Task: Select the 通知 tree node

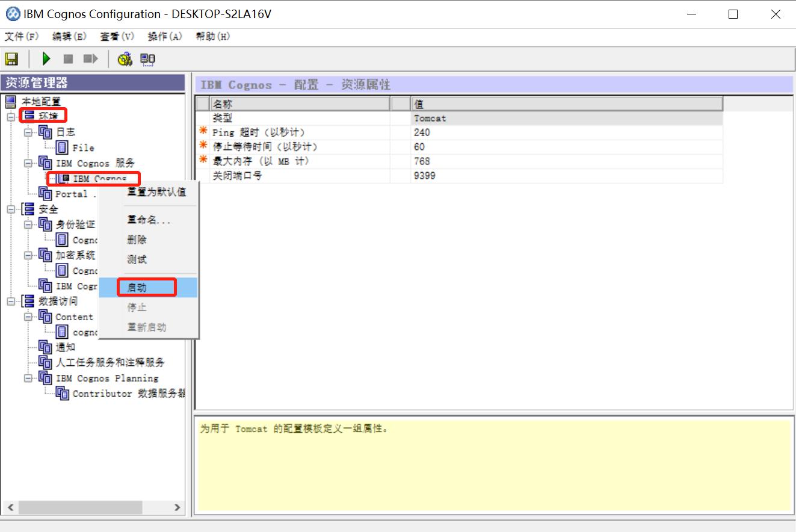Action: click(x=66, y=347)
